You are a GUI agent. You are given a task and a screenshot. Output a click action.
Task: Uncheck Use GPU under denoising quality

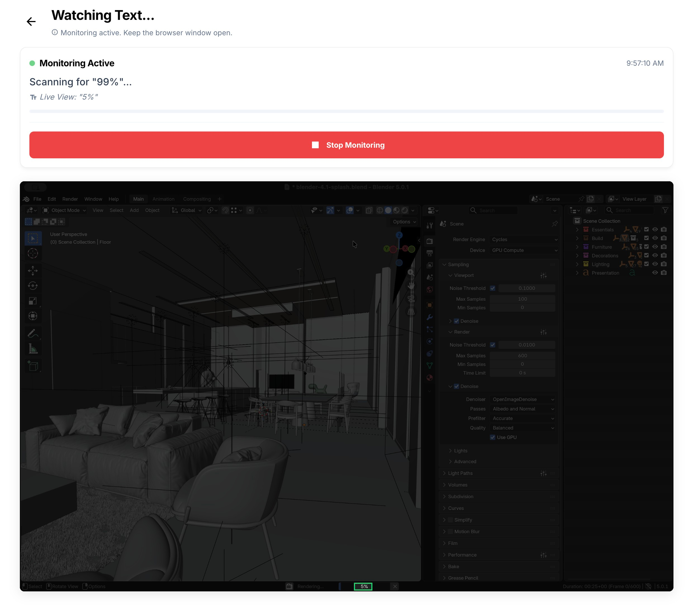pos(492,437)
